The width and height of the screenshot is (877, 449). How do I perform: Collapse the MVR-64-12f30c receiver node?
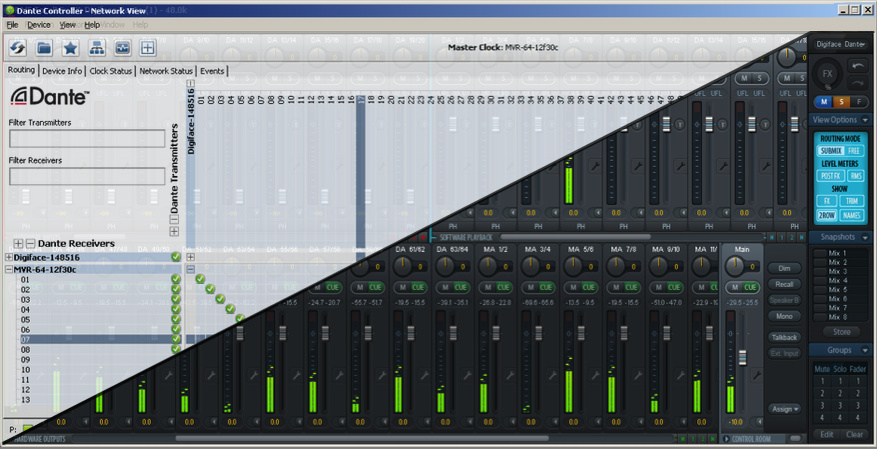point(8,270)
